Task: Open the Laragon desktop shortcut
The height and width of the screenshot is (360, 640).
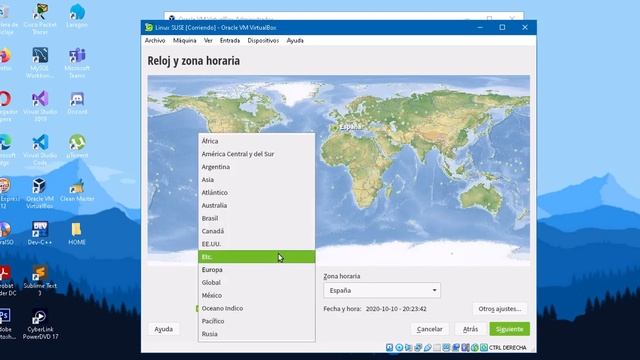Action: pos(77,16)
